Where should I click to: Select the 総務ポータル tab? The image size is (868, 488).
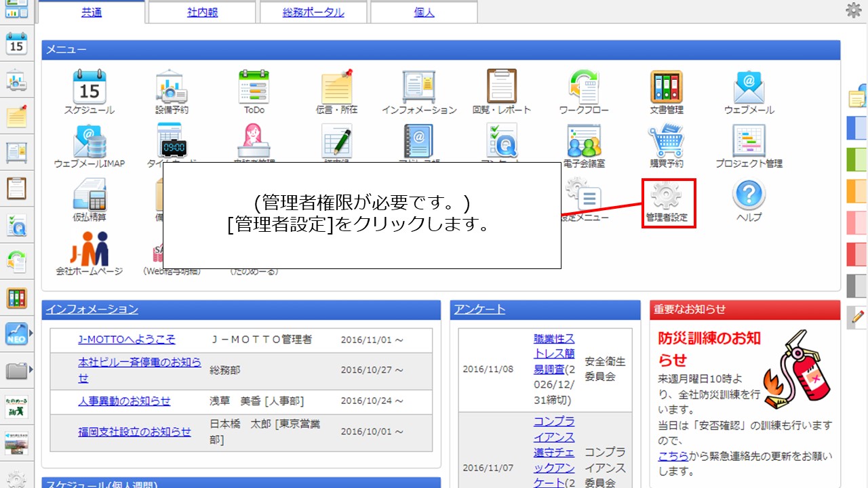click(x=313, y=12)
